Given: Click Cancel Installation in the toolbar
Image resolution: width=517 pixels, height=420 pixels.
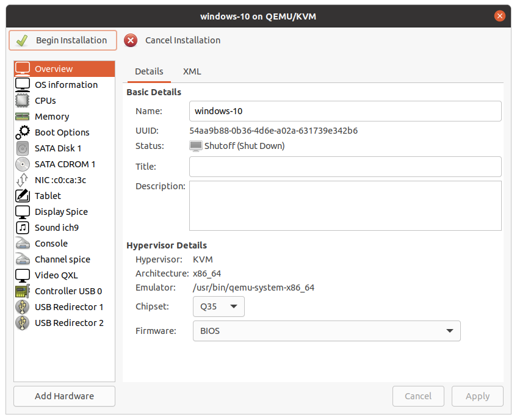Looking at the screenshot, I should [x=173, y=40].
